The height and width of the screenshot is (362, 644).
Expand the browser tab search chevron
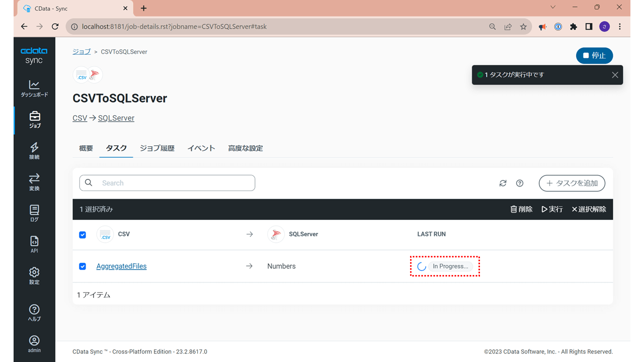[x=553, y=8]
